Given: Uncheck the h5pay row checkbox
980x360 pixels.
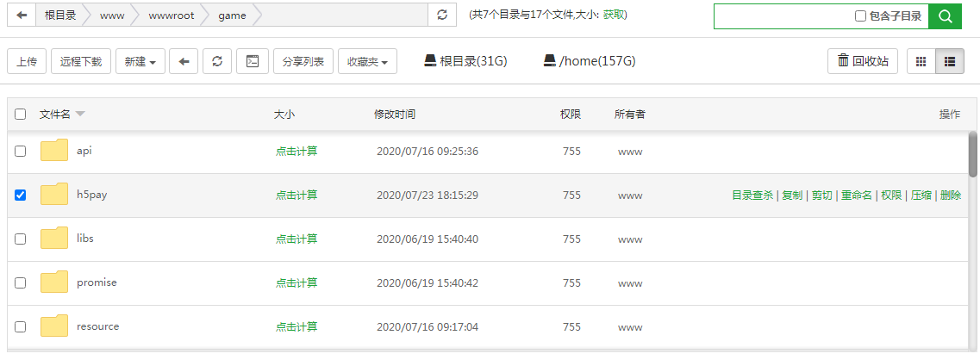Looking at the screenshot, I should (20, 195).
